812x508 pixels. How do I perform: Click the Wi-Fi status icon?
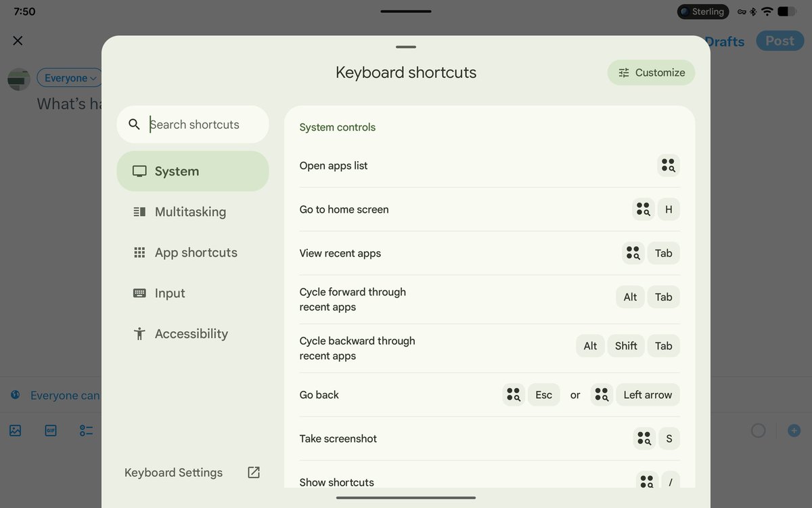tap(767, 12)
